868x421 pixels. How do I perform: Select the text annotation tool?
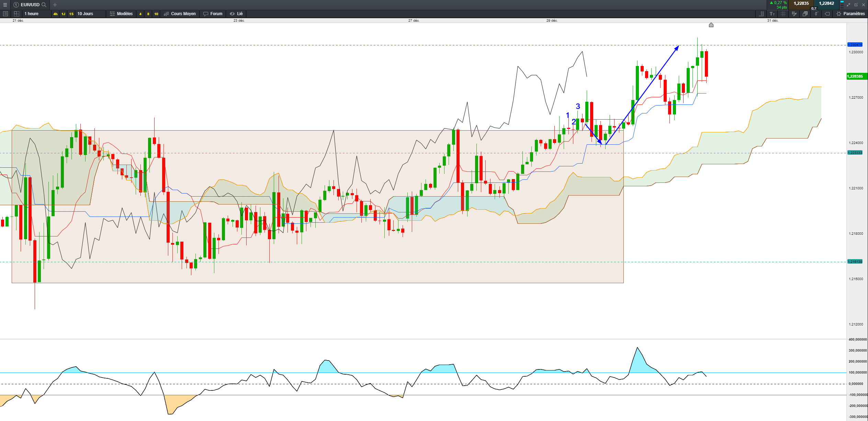click(x=772, y=14)
